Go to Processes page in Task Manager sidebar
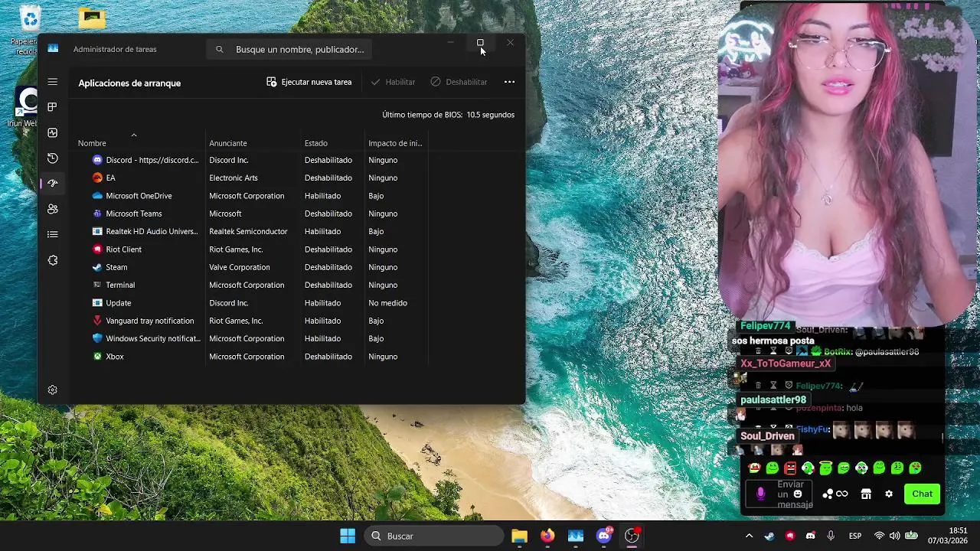980x551 pixels. click(52, 107)
